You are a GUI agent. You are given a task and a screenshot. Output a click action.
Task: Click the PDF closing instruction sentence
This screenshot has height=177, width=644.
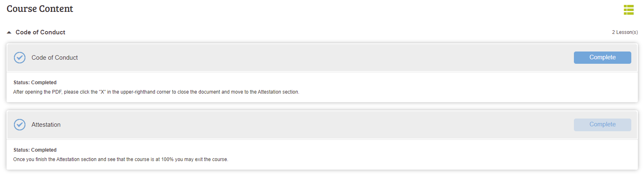click(156, 92)
